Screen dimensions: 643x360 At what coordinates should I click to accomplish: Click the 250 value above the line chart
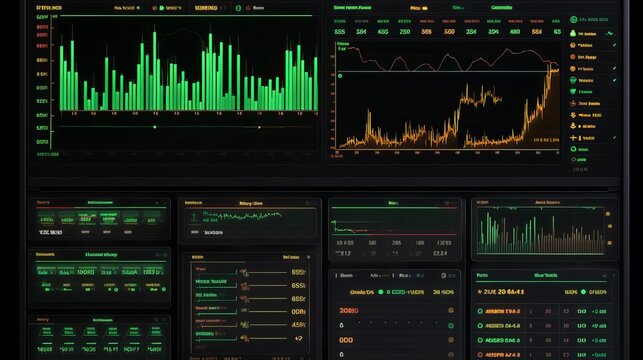pyautogui.click(x=405, y=32)
